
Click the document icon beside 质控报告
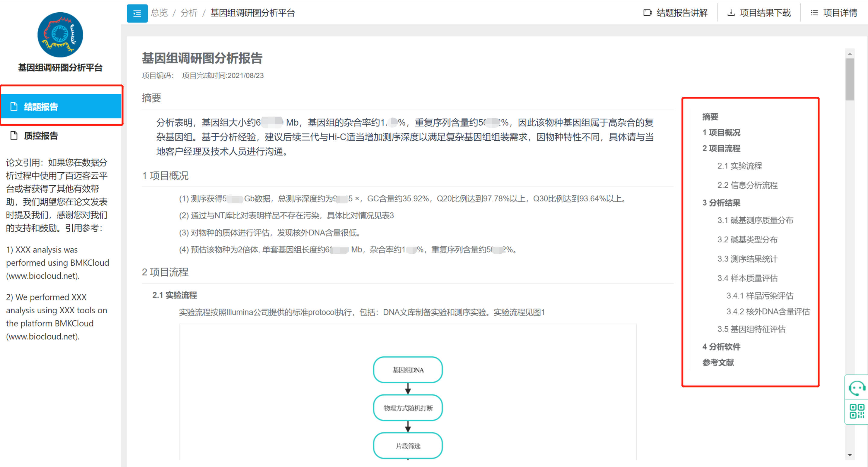coord(14,136)
